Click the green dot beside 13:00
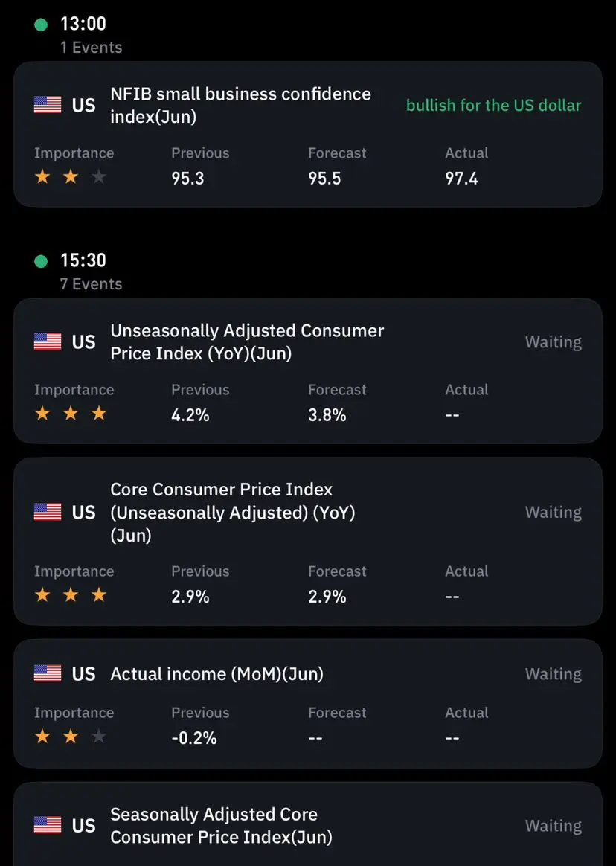This screenshot has height=866, width=616. pos(41,25)
